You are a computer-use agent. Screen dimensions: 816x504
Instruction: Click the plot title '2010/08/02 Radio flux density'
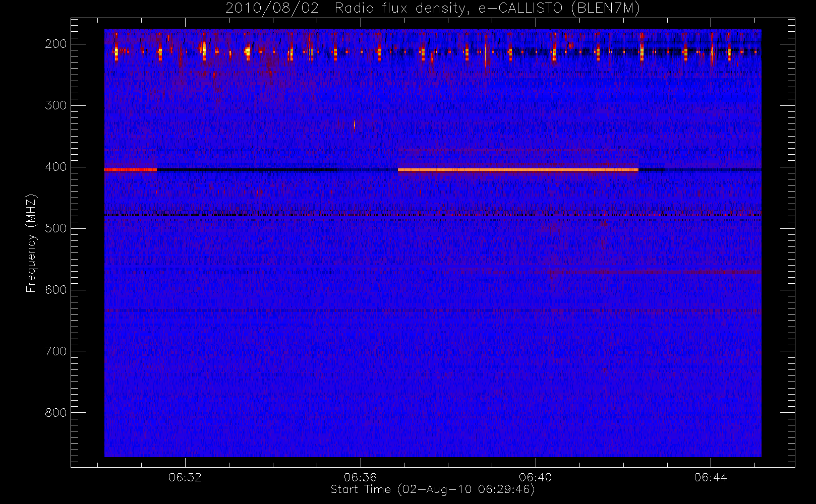click(432, 8)
